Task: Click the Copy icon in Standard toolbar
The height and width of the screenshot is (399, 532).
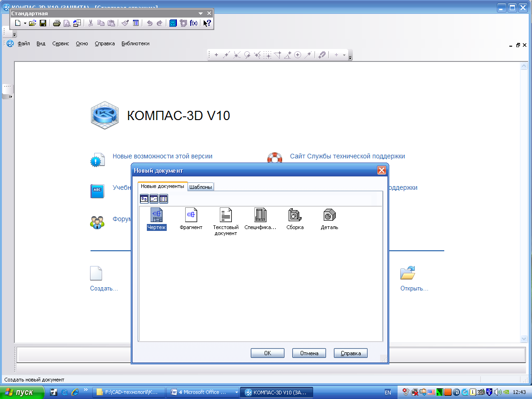Action: point(101,23)
